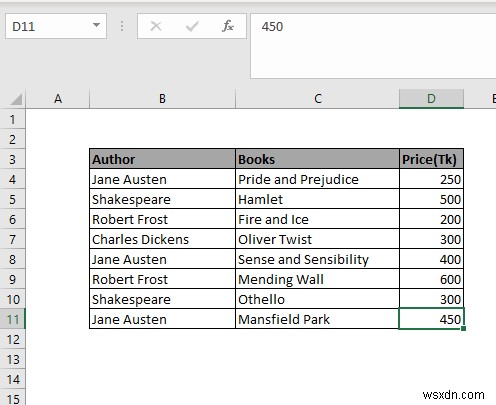Select the price cell 500

coord(431,199)
